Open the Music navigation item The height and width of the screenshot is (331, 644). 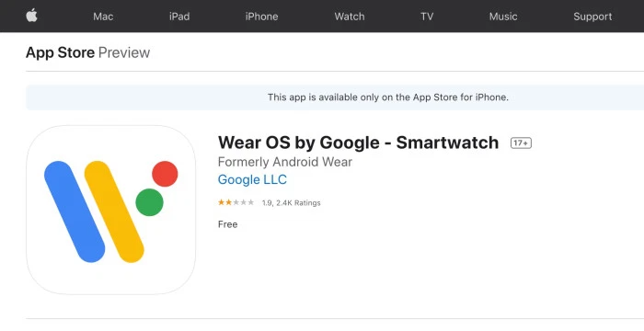[503, 17]
